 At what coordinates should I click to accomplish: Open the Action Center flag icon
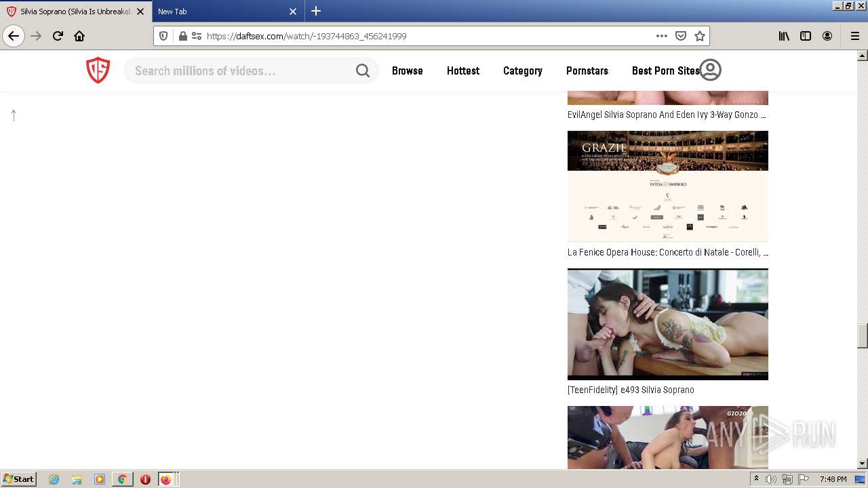804,479
